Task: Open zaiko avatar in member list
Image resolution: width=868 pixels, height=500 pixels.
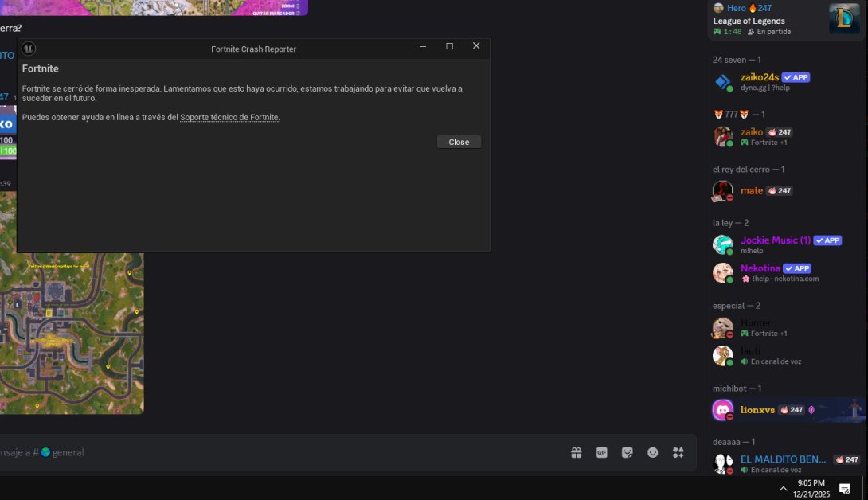Action: [722, 136]
